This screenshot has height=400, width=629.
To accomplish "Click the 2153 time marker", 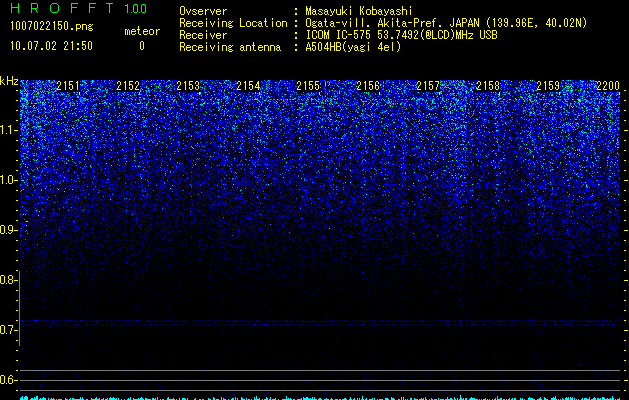I will pos(188,85).
